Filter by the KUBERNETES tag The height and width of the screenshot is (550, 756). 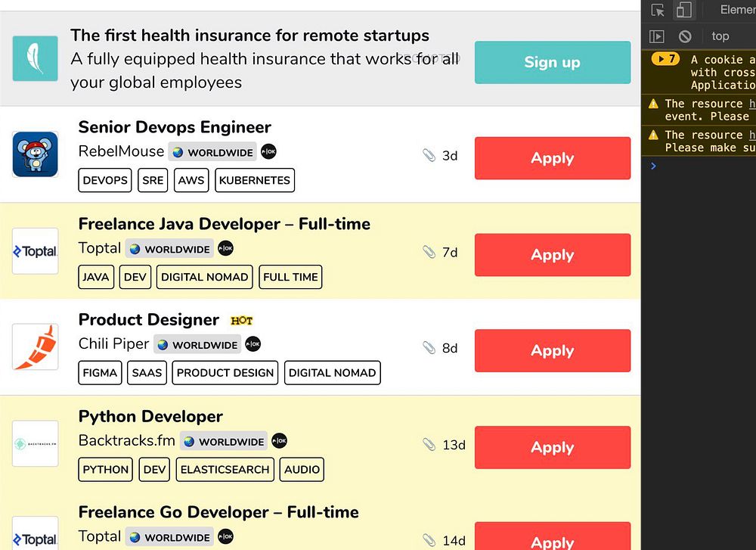tap(255, 180)
